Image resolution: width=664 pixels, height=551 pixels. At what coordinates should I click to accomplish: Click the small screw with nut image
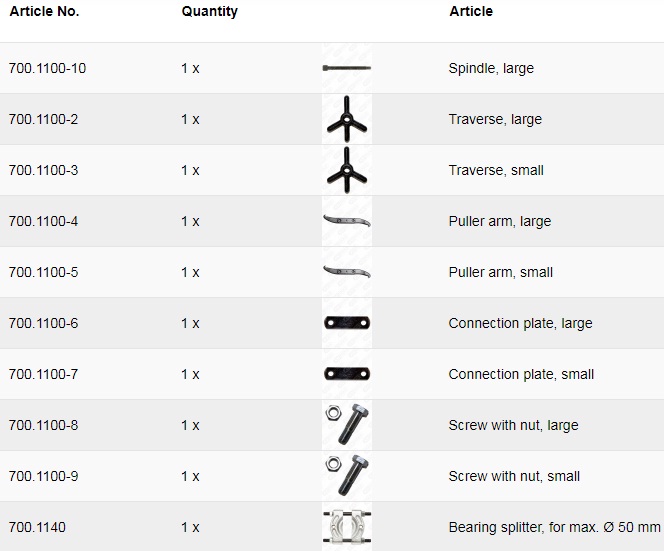coord(347,476)
